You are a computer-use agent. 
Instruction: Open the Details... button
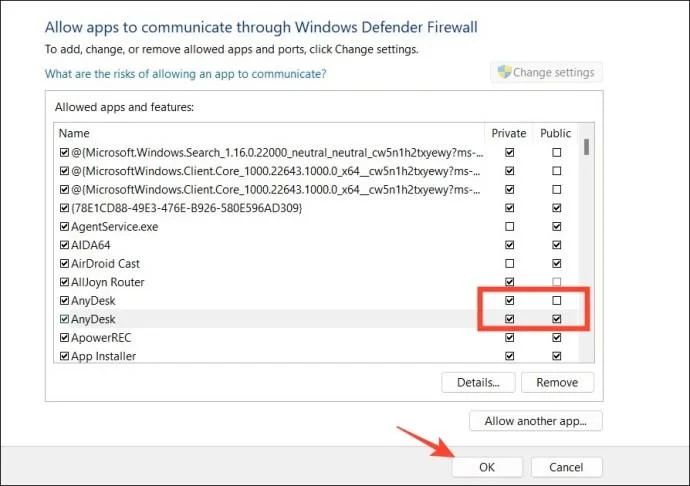pyautogui.click(x=478, y=382)
